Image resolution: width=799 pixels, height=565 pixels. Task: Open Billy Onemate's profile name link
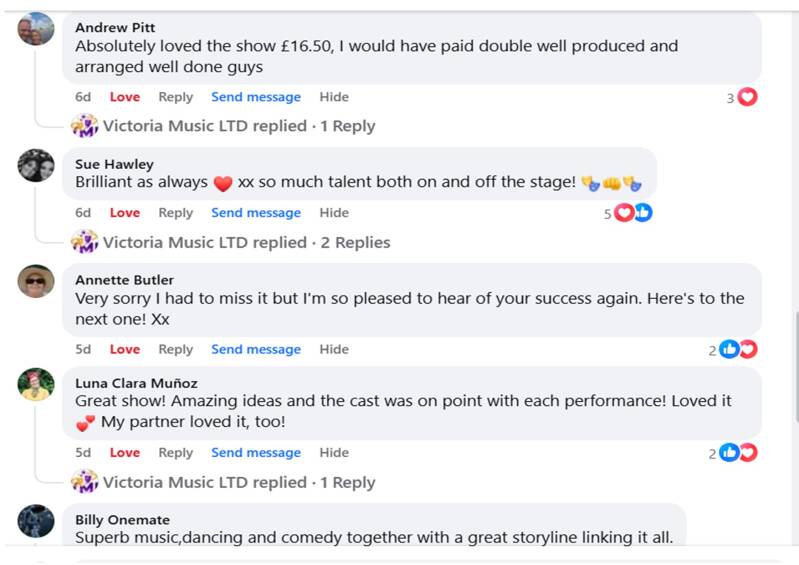pyautogui.click(x=122, y=520)
